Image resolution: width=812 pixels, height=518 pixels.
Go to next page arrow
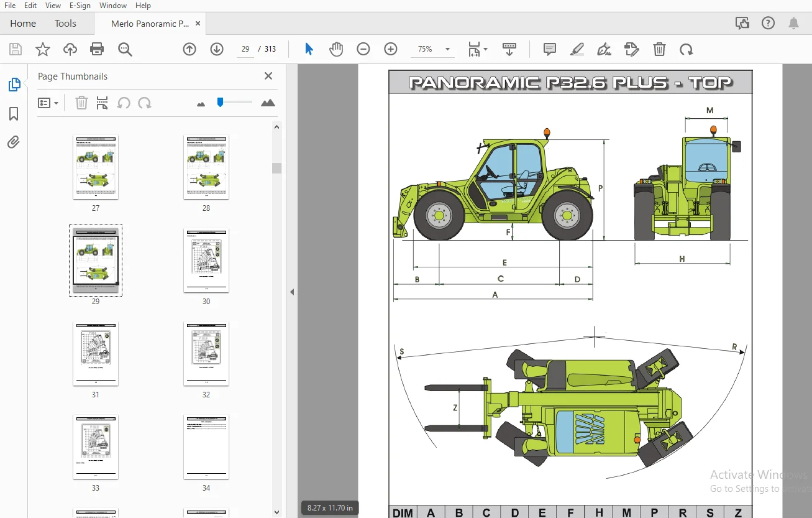217,49
